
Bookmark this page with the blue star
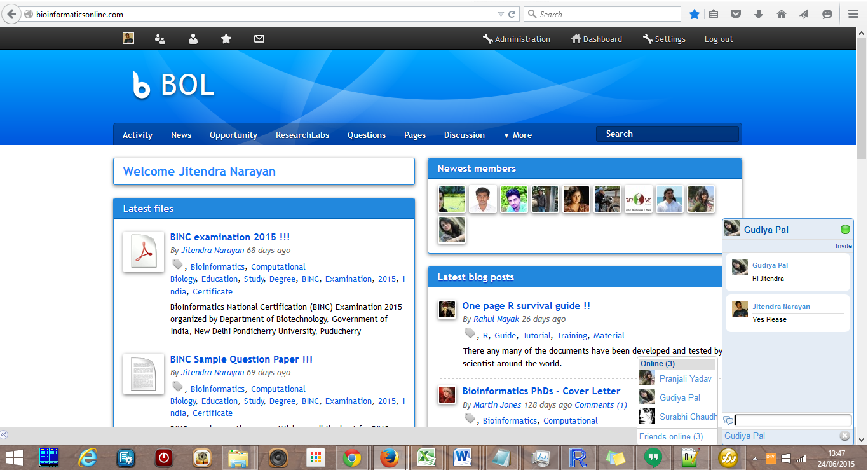[695, 14]
